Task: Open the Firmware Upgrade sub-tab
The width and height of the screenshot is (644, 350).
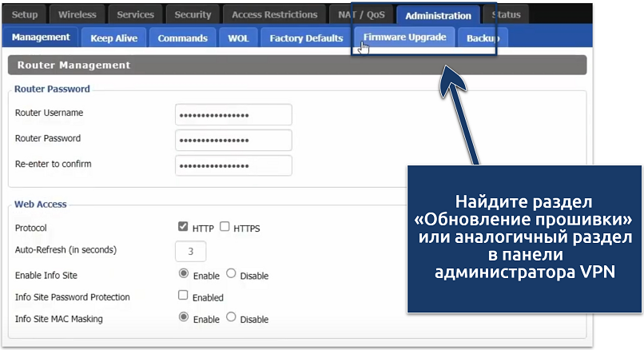Action: coord(404,38)
